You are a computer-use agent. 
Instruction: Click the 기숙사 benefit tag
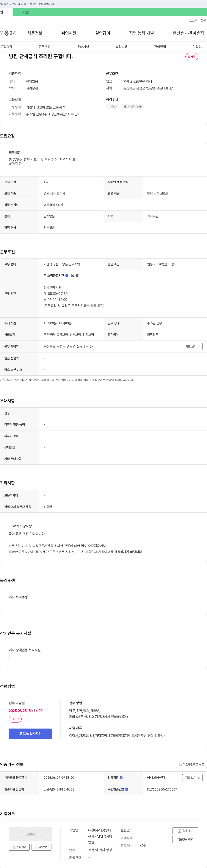pyautogui.click(x=113, y=107)
